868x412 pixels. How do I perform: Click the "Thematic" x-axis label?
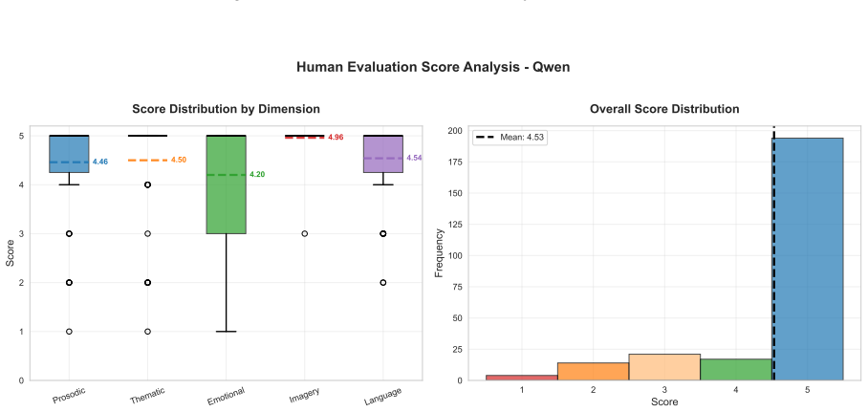(147, 396)
